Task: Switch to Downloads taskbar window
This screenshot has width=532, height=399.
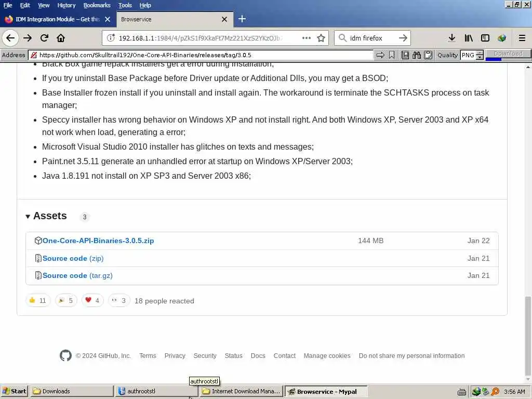Action: pos(72,391)
